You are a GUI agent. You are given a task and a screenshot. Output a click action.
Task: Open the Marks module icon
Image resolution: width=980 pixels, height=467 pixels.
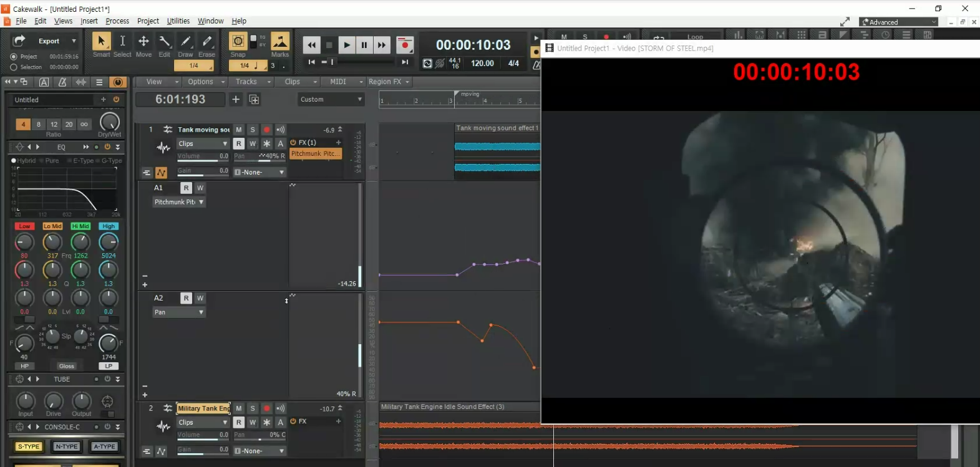click(x=280, y=41)
